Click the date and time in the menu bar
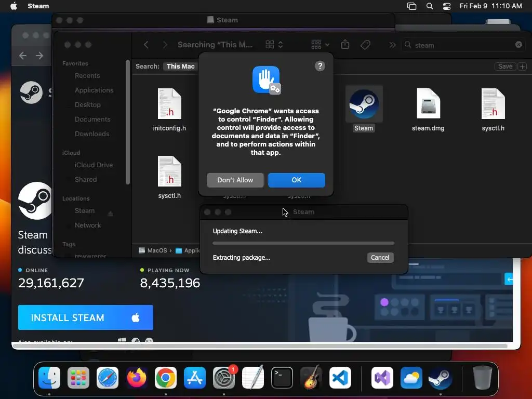532x399 pixels. pyautogui.click(x=490, y=6)
